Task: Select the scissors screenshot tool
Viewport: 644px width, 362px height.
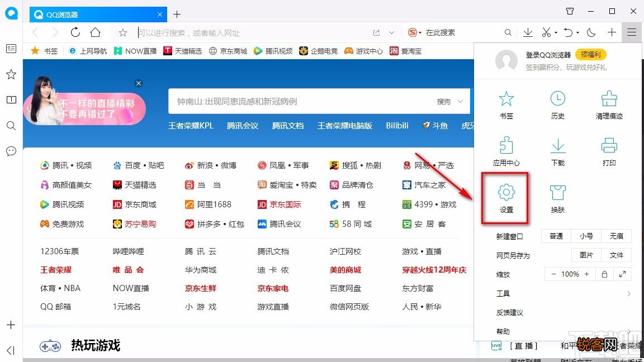Action: (546, 32)
